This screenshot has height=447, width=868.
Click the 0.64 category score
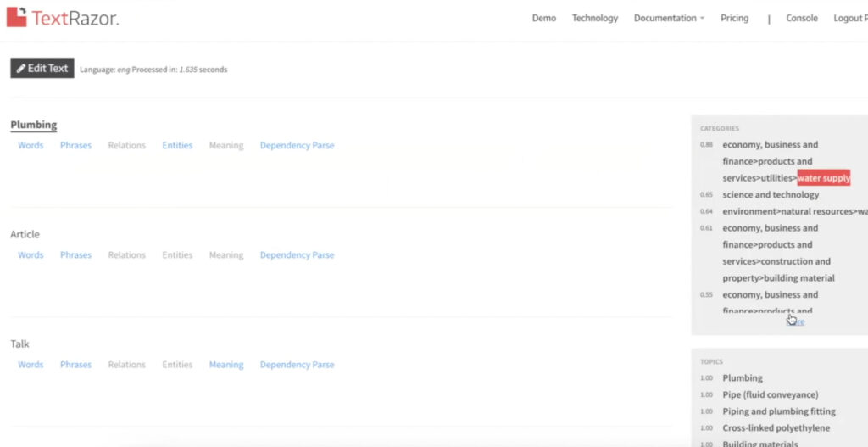point(706,211)
